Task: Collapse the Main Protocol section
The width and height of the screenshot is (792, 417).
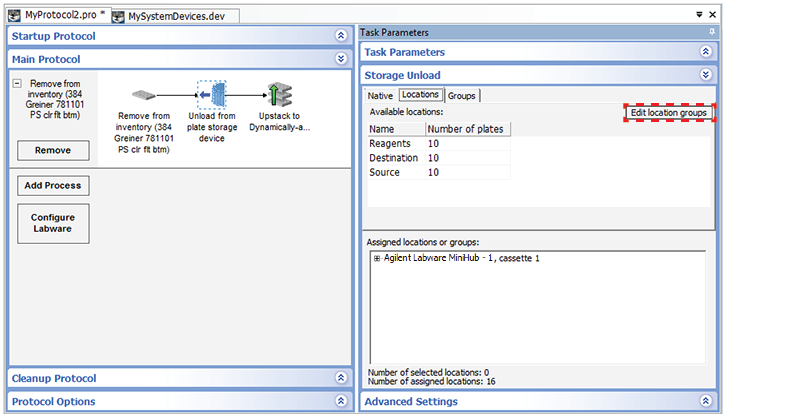Action: pos(341,59)
